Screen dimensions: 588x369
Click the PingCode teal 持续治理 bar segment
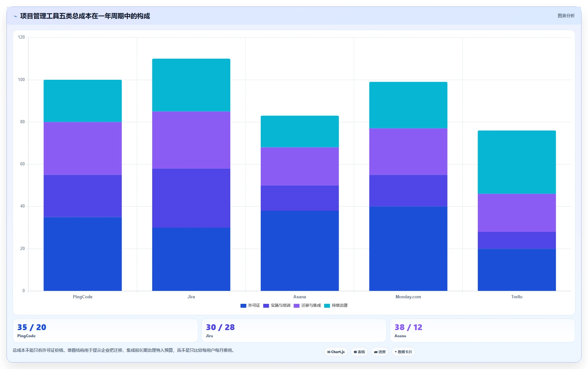[x=83, y=101]
